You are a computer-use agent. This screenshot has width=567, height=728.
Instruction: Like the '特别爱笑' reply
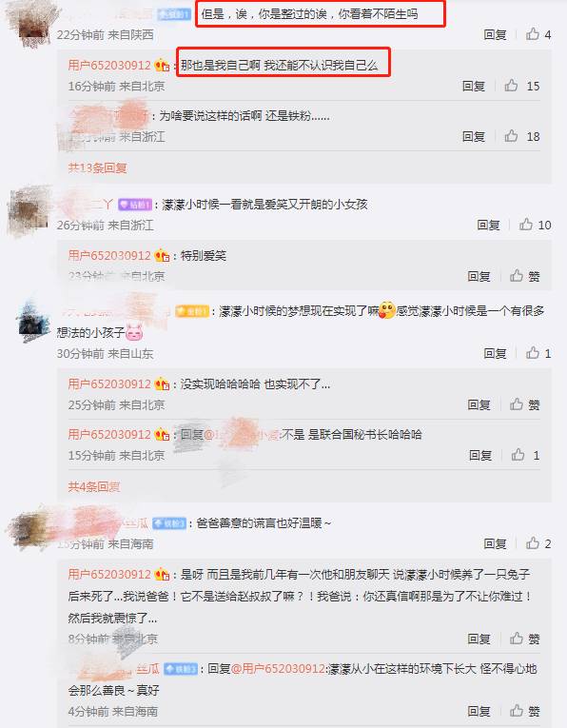pyautogui.click(x=525, y=276)
